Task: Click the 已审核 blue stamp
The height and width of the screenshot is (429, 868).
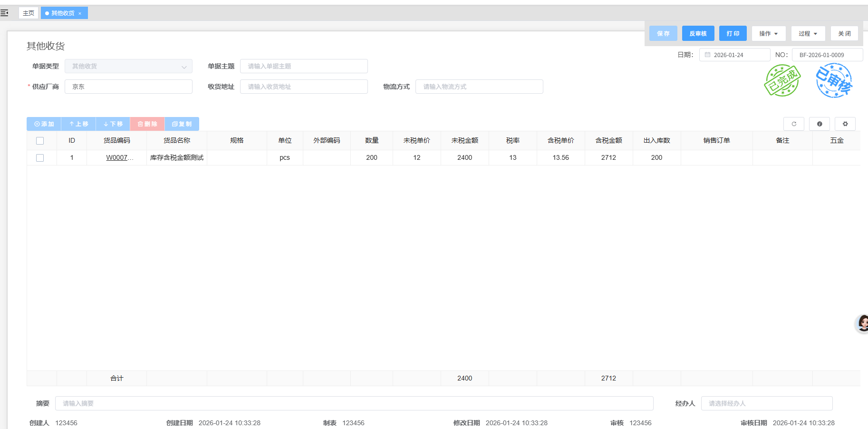Action: pos(834,81)
